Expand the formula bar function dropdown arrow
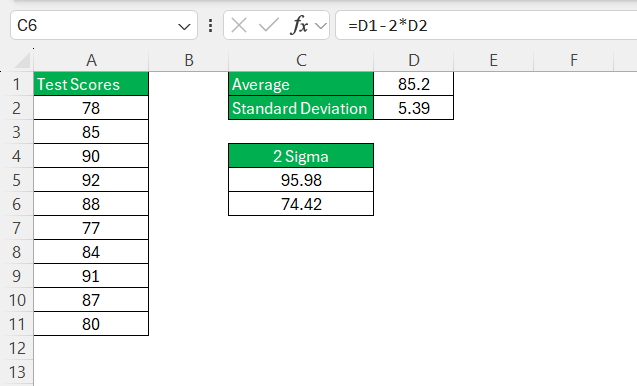 (321, 26)
